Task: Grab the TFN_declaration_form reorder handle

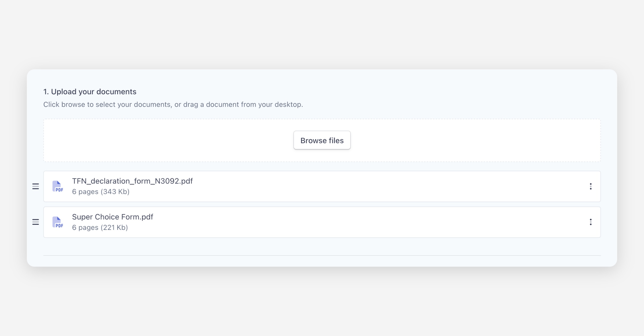Action: click(x=36, y=186)
